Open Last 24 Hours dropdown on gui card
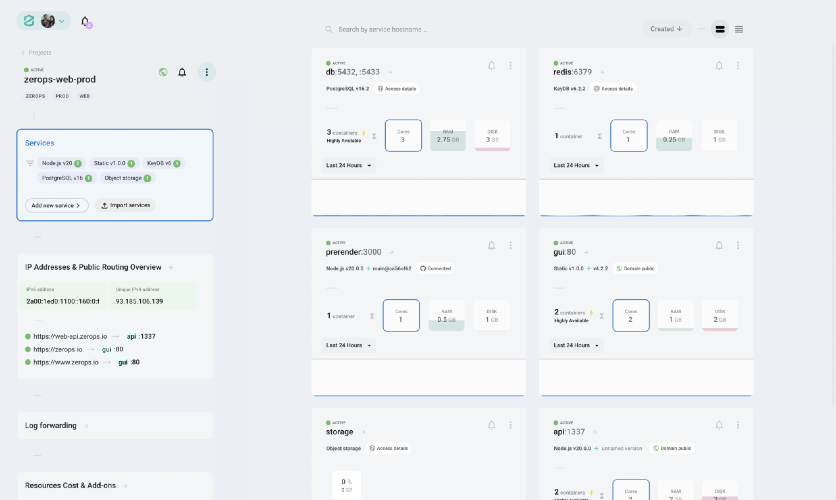836x500 pixels. 576,345
